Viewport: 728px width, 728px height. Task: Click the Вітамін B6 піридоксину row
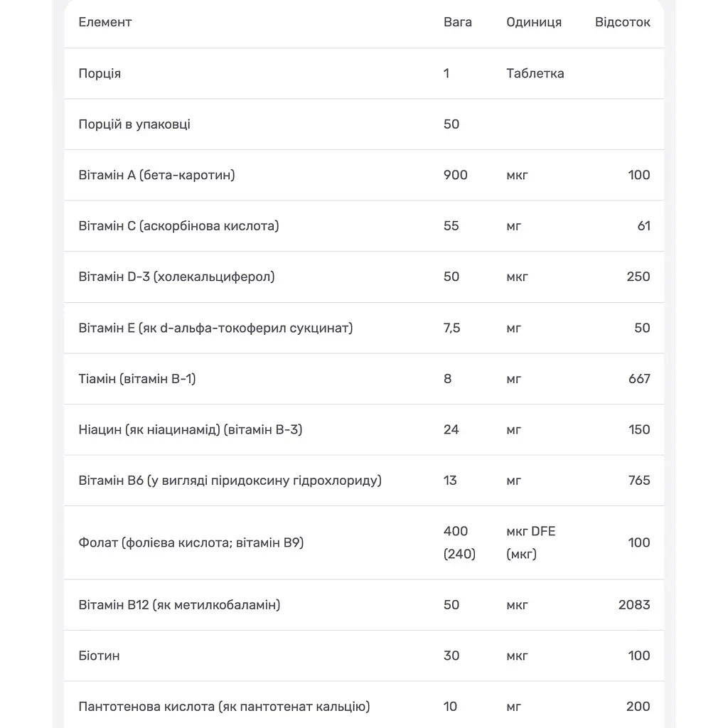364,481
